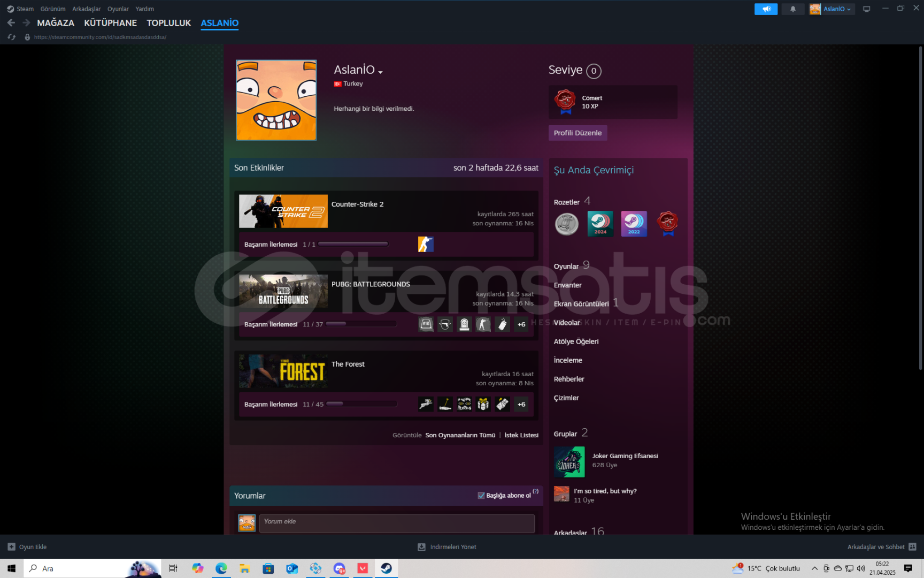Click the Steam taskbar icon
The width and height of the screenshot is (924, 578).
(386, 568)
